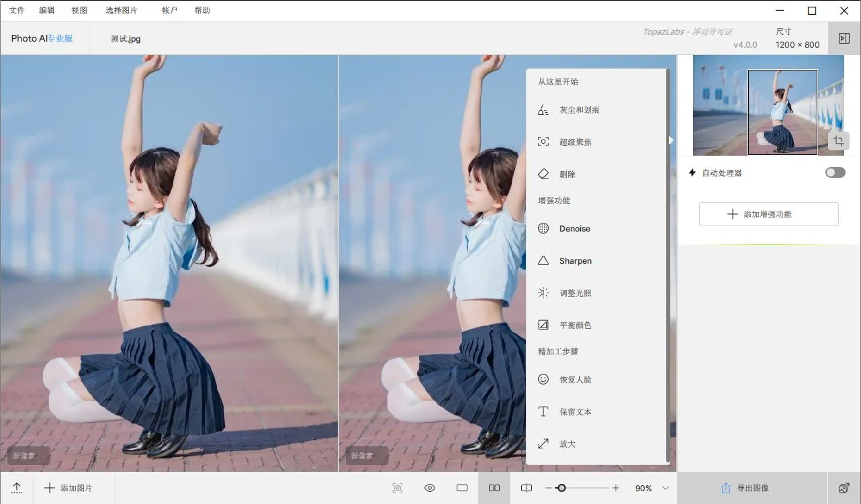This screenshot has width=861, height=504.
Task: Open the 选择图片 menu
Action: pyautogui.click(x=122, y=10)
